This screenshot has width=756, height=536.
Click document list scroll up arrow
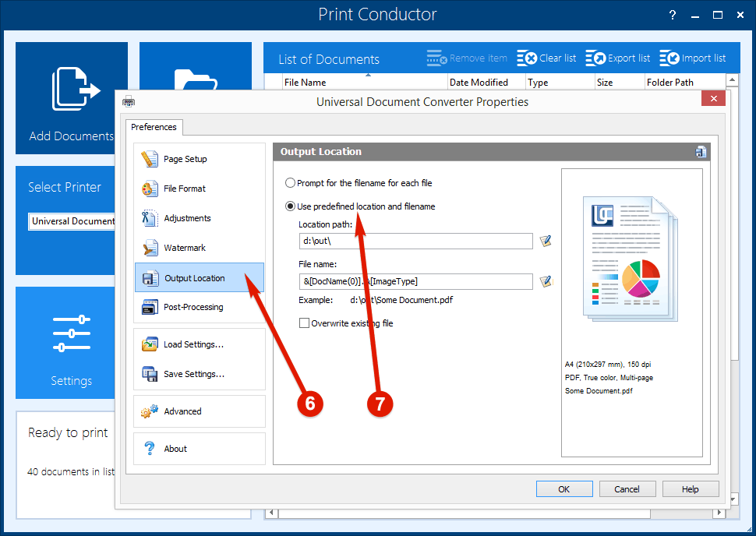(x=733, y=79)
